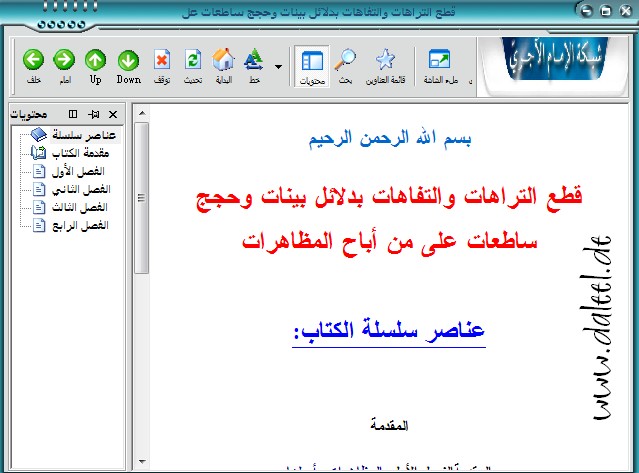Close the contents side panel
This screenshot has height=473, width=639.
point(112,115)
